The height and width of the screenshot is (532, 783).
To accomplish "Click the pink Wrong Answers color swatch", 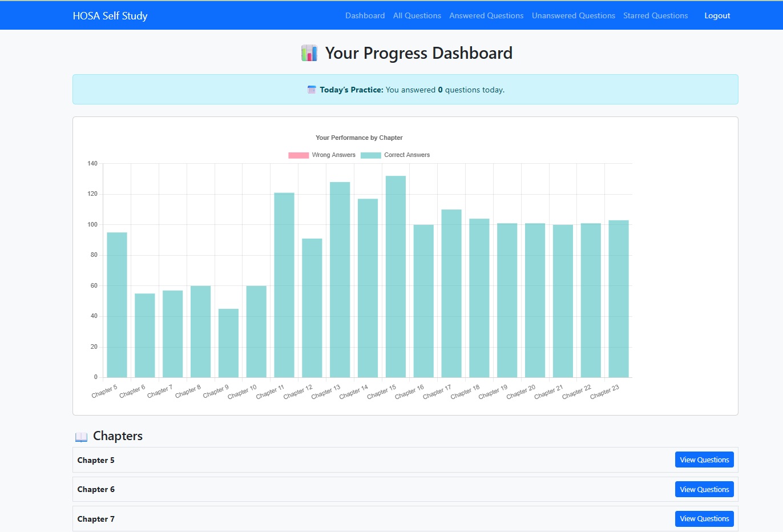I will click(298, 155).
